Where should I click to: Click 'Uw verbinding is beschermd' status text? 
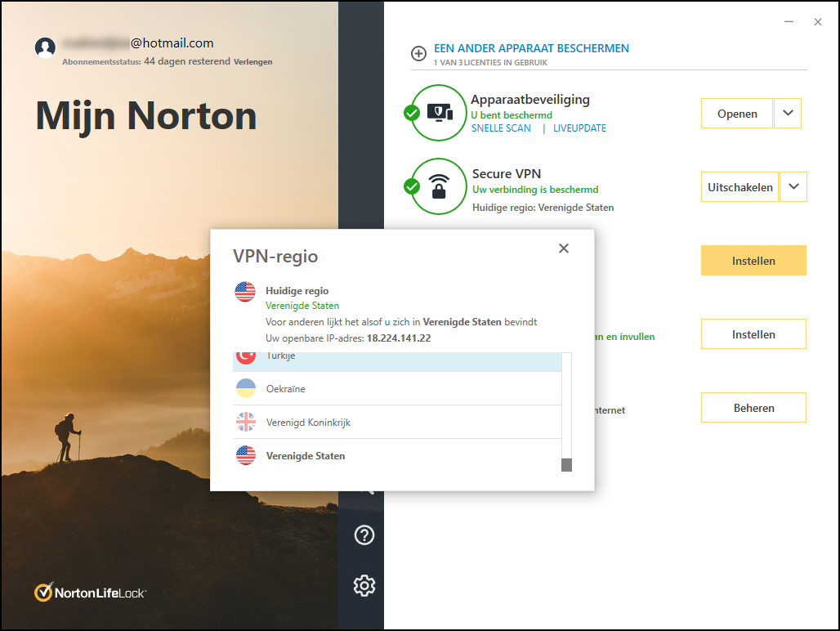pos(535,189)
